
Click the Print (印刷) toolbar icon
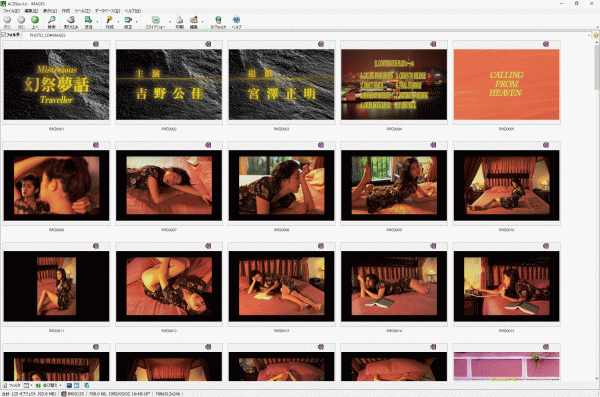(179, 20)
